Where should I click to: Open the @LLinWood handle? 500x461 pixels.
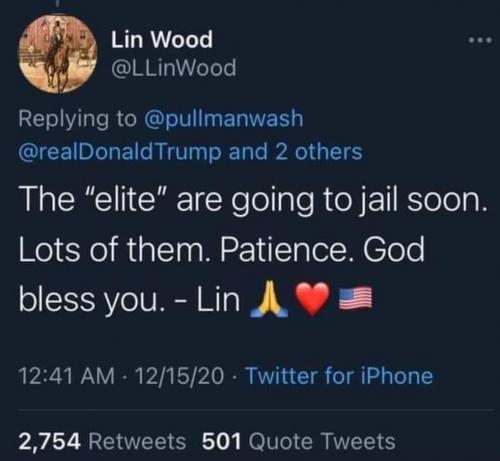[174, 68]
